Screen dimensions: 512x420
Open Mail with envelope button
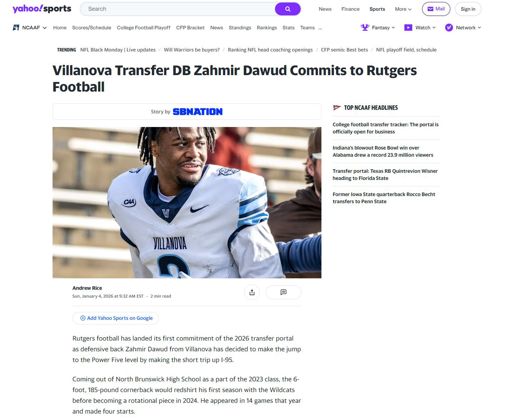click(x=436, y=9)
